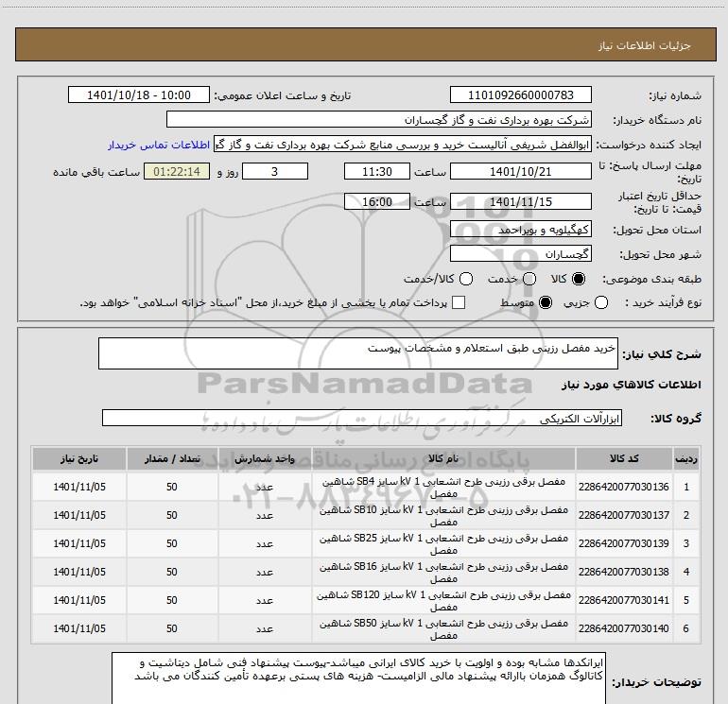Choose the جزیی purchase type radio
The image size is (728, 704).
pos(600,302)
